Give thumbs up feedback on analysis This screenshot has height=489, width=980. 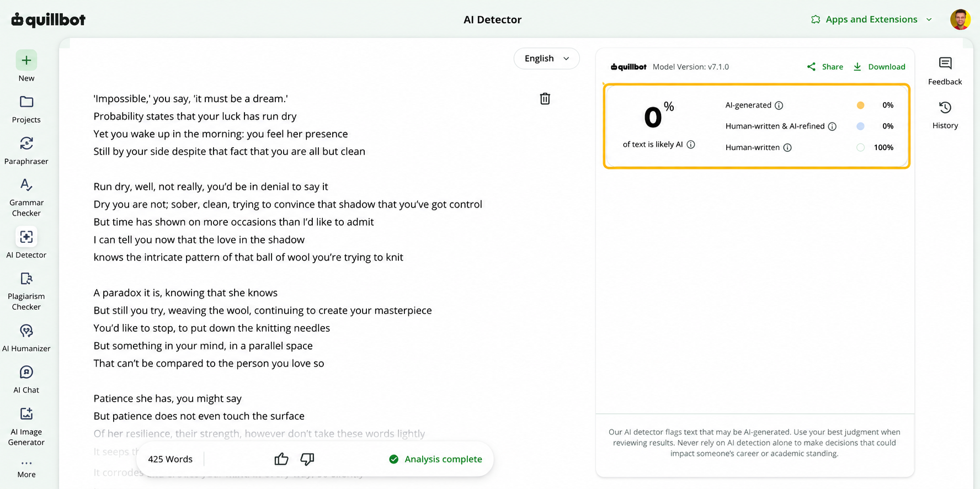pyautogui.click(x=281, y=459)
